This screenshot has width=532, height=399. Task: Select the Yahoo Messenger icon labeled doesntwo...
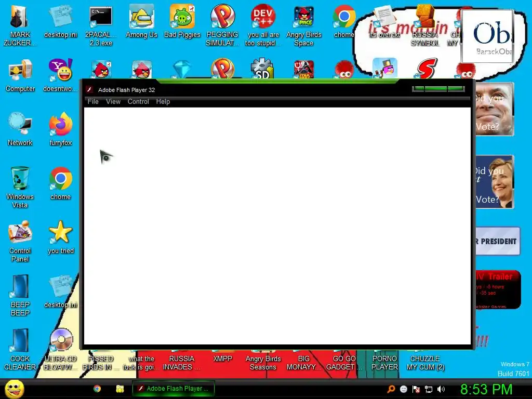60,75
